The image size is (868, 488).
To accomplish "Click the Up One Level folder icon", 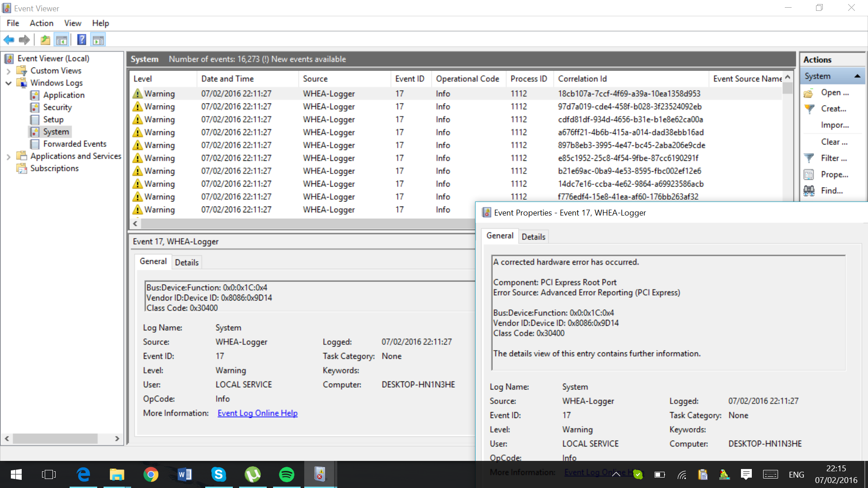I will coord(45,40).
